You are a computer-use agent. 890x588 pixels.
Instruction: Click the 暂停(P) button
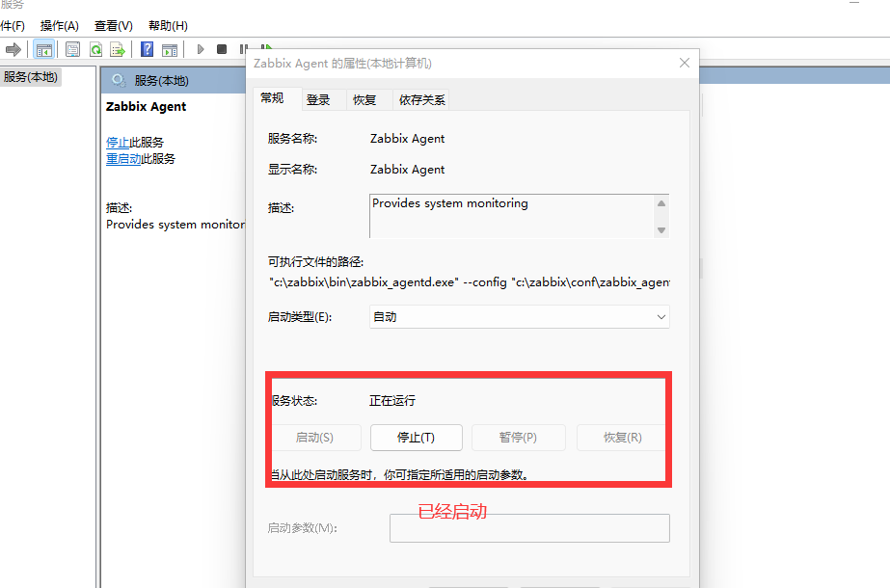coord(518,438)
